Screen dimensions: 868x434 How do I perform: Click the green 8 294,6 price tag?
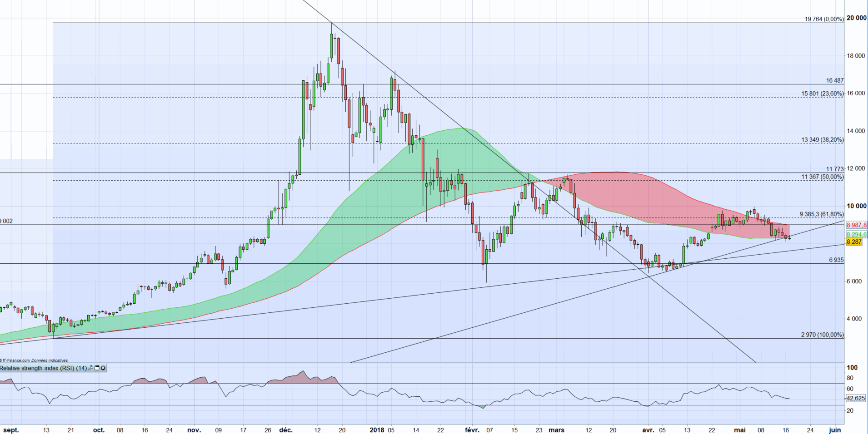[x=857, y=235]
